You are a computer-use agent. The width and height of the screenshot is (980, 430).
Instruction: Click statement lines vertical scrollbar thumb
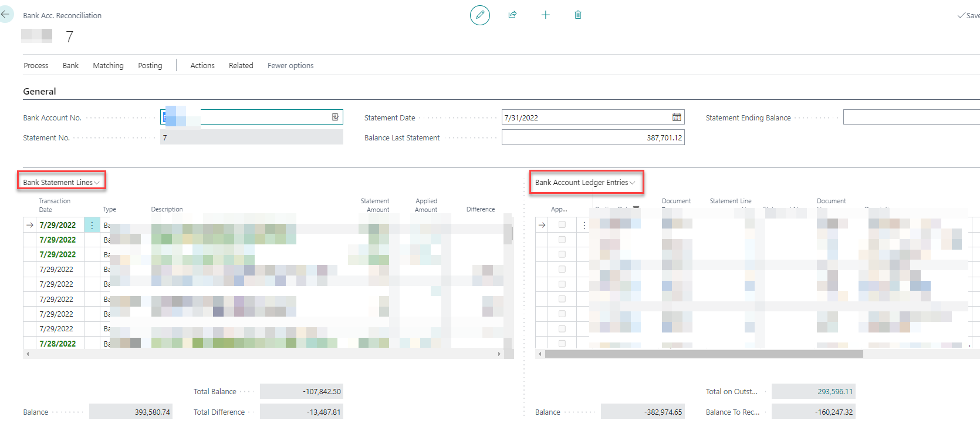pos(512,234)
